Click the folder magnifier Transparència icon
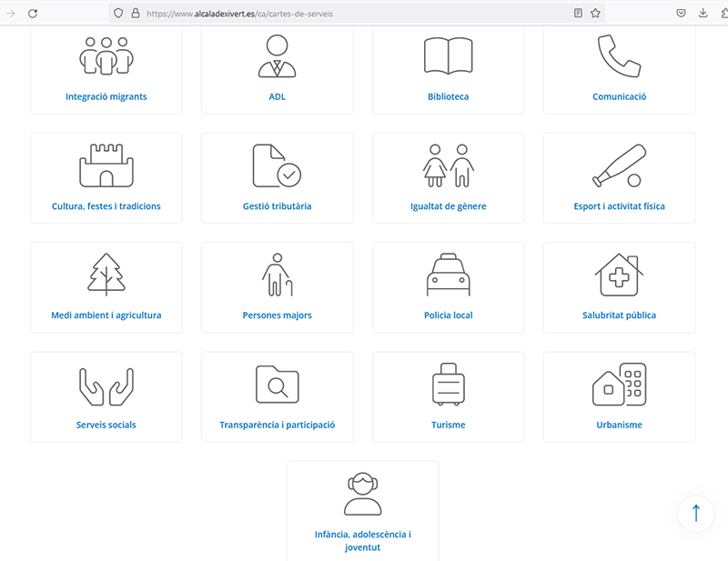Image resolution: width=728 pixels, height=561 pixels. pos(277,384)
